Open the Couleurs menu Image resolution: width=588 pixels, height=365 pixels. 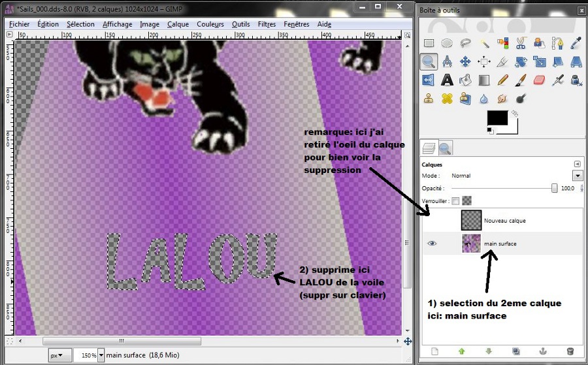[x=210, y=24]
